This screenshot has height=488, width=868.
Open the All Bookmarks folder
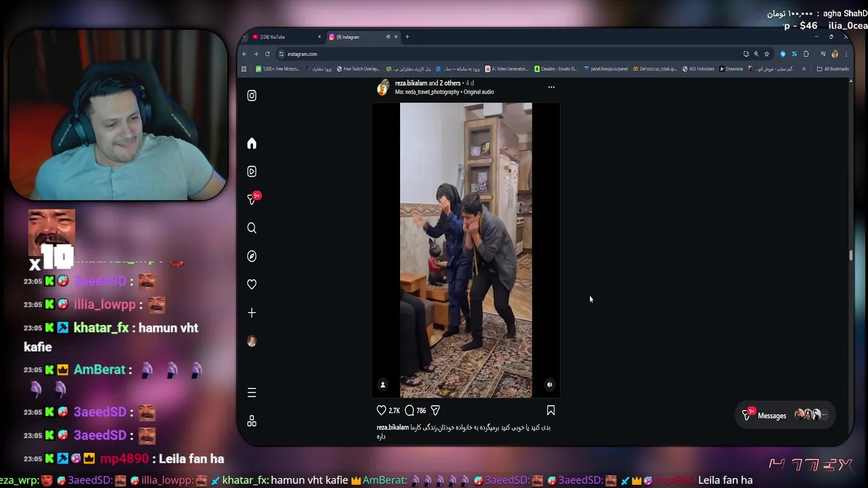[833, 69]
